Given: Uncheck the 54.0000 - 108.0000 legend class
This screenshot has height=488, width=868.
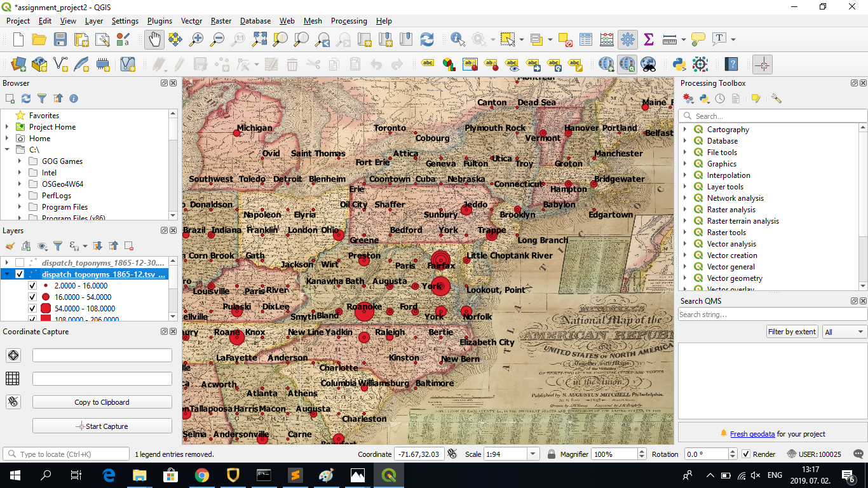Looking at the screenshot, I should click(x=32, y=309).
